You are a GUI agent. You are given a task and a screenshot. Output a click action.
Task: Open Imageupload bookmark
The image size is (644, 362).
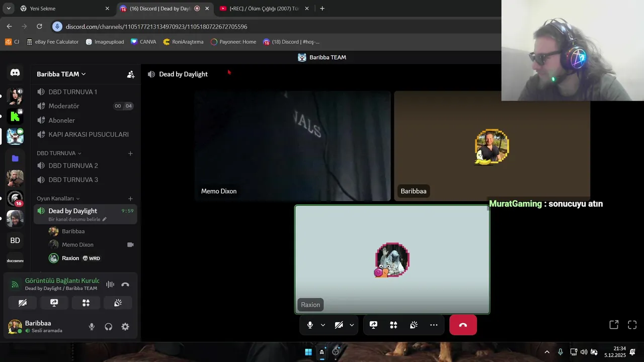[105, 42]
